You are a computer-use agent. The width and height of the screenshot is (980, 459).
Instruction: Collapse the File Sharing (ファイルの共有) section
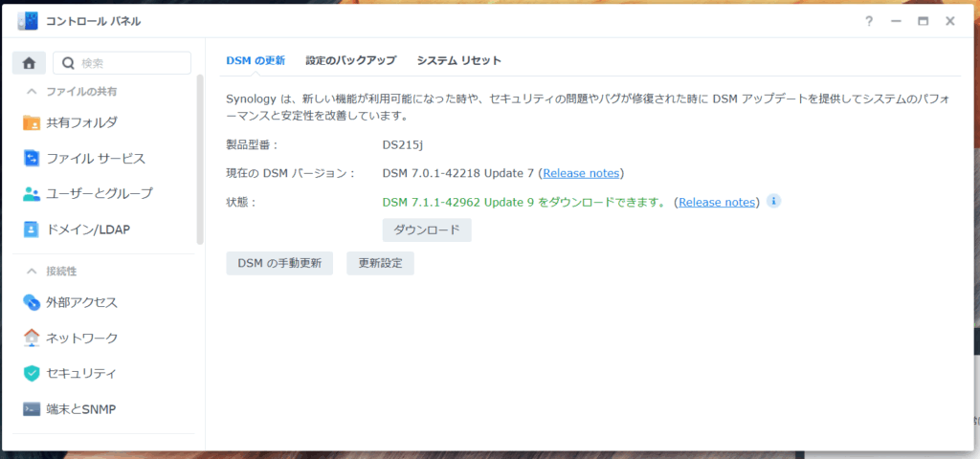pos(32,92)
